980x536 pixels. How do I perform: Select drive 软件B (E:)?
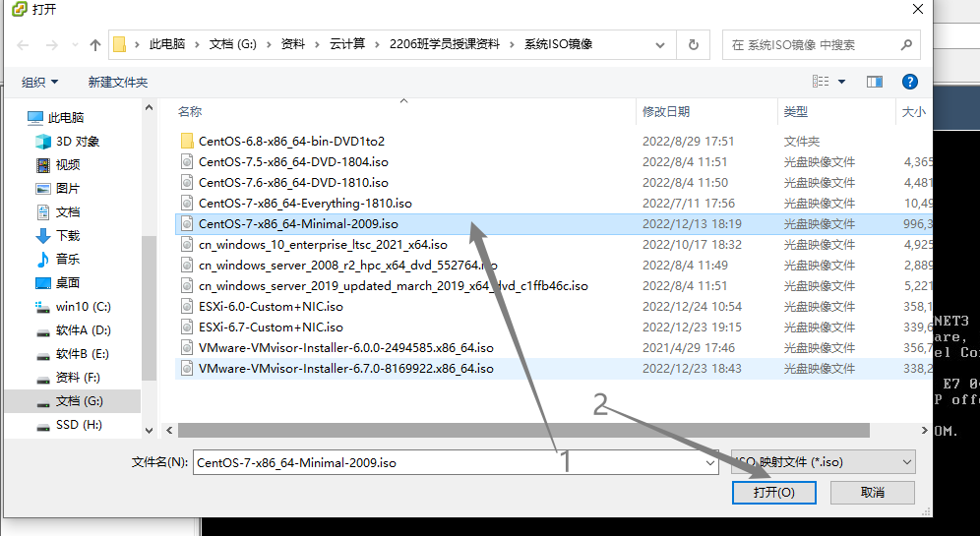pyautogui.click(x=82, y=354)
